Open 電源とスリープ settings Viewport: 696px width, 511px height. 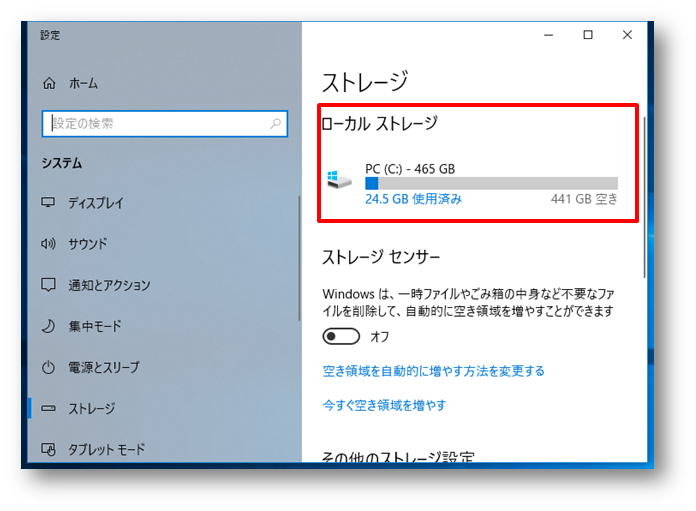pos(104,367)
